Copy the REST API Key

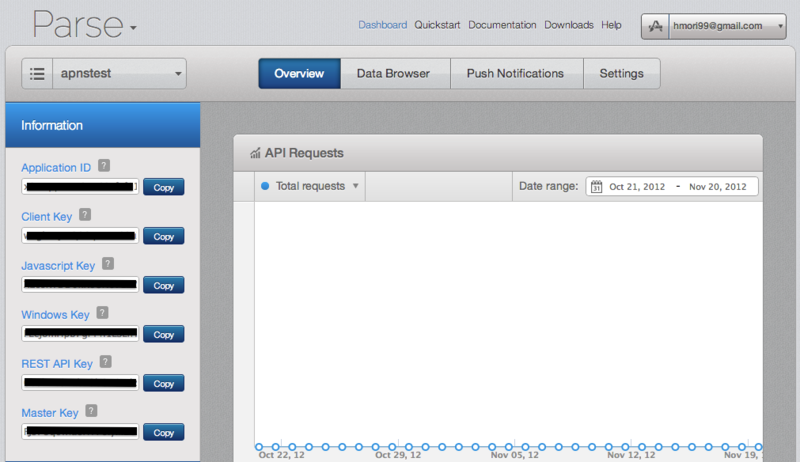(163, 383)
